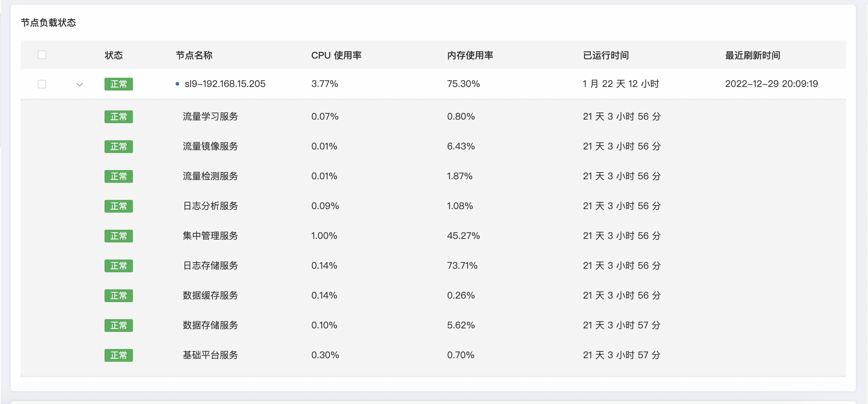Toggle the select-all checkbox in table header
The width and height of the screenshot is (868, 404).
(x=42, y=55)
